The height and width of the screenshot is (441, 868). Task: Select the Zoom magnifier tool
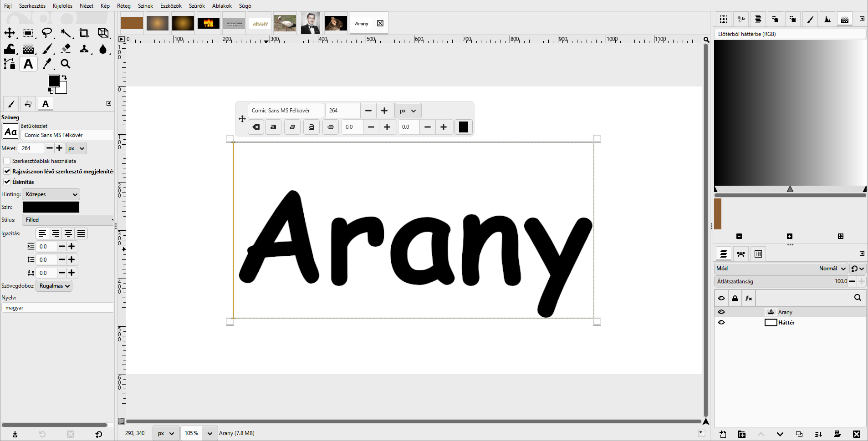click(x=66, y=64)
